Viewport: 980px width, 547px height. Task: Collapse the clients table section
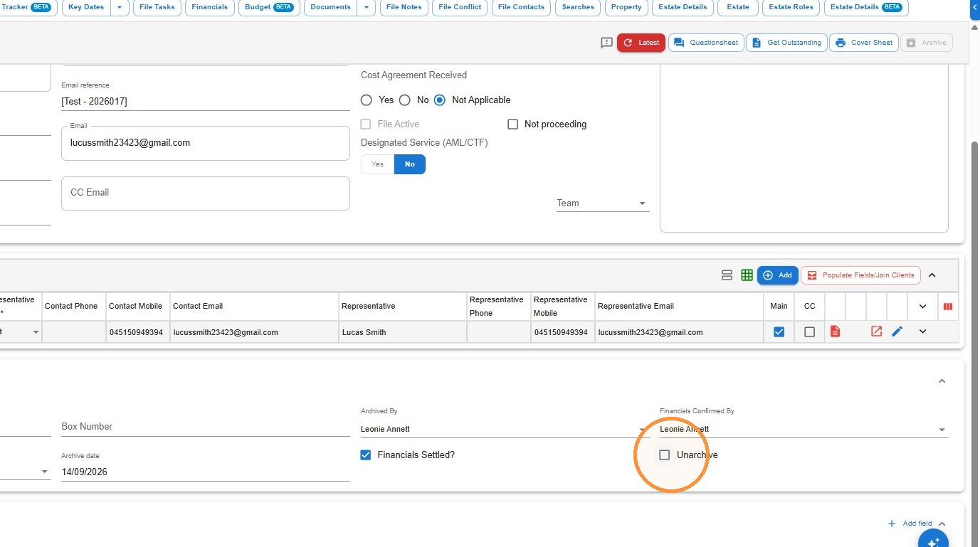(x=932, y=275)
